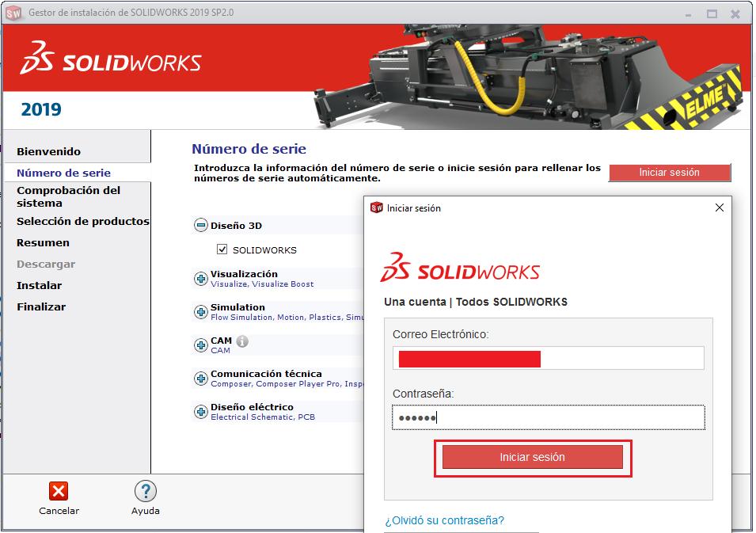Go to Bienvenido step
This screenshot has height=533, width=756.
49,151
